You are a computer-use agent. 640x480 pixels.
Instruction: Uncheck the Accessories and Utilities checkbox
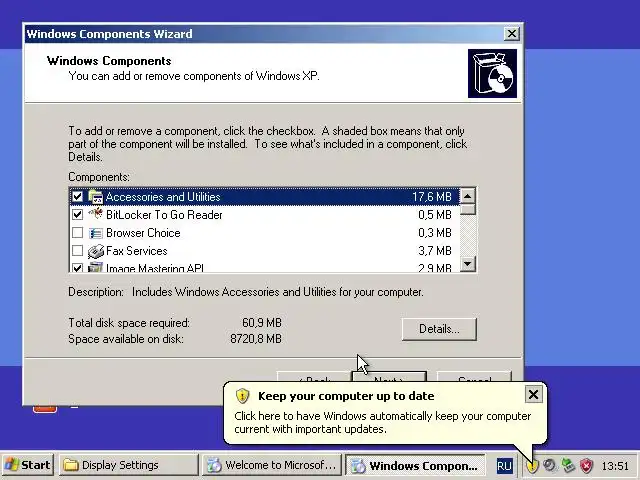[x=77, y=197]
